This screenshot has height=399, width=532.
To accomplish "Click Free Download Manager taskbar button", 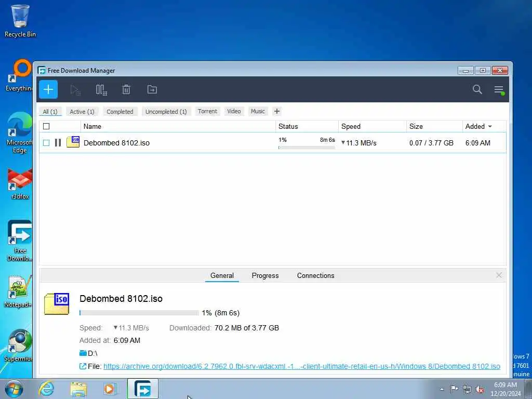I will (143, 389).
